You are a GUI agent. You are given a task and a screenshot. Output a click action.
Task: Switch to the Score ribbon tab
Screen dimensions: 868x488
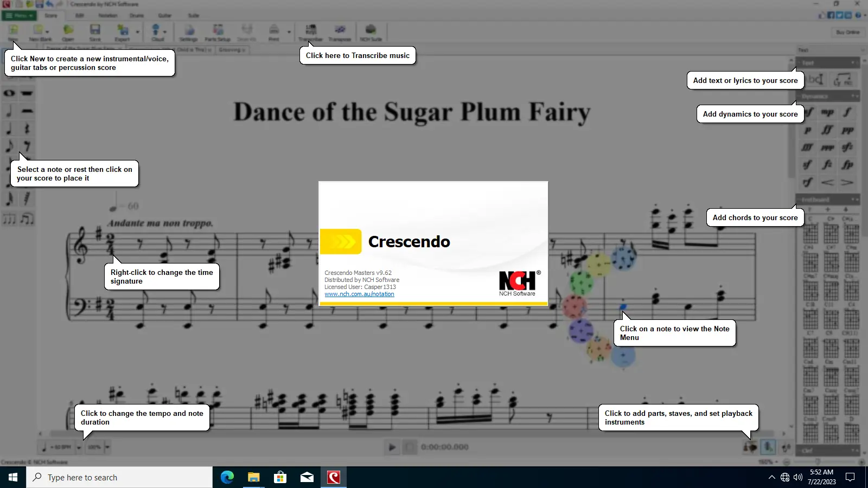click(x=51, y=15)
